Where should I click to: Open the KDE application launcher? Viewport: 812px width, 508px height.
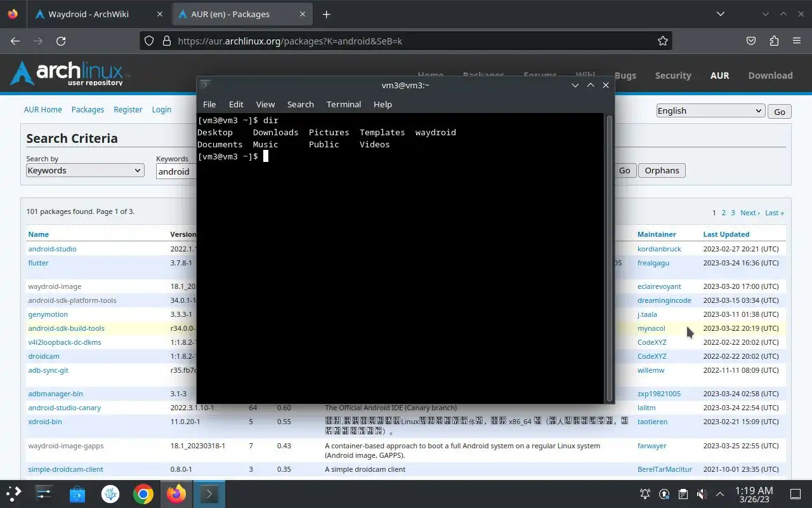(14, 493)
